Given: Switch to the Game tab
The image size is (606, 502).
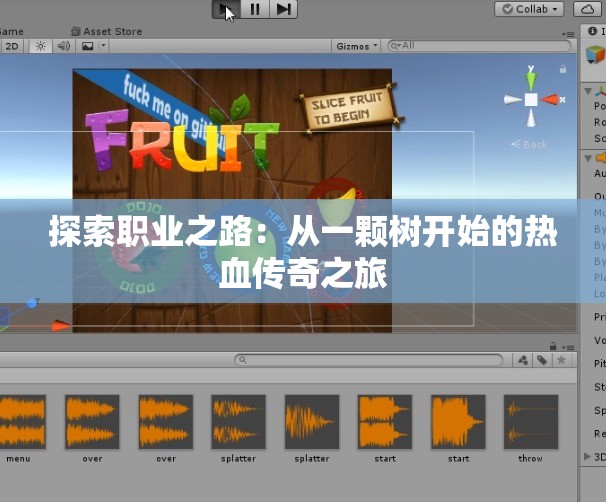Looking at the screenshot, I should click(x=11, y=31).
